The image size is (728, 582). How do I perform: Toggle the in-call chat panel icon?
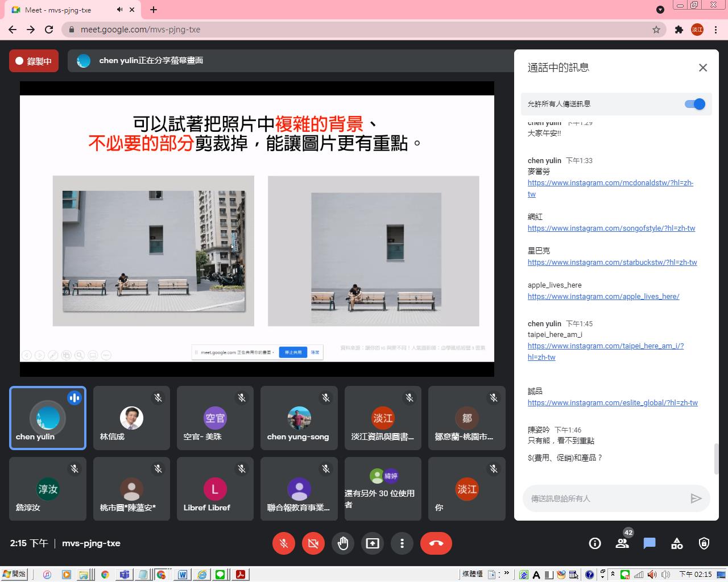tap(650, 543)
